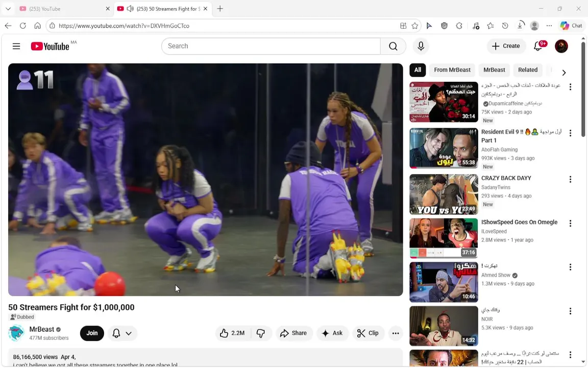Image resolution: width=588 pixels, height=368 pixels.
Task: Open the favorites list icon
Action: click(491, 26)
